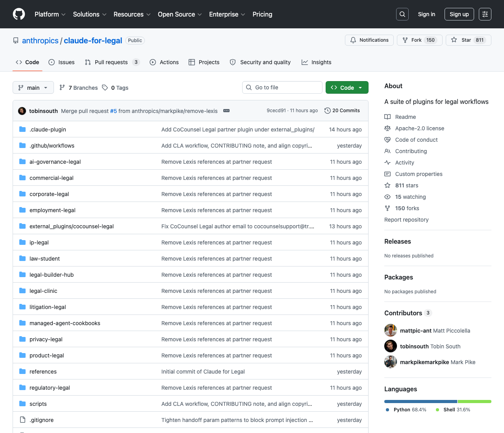Image resolution: width=504 pixels, height=433 pixels.
Task: Expand the Platform menu
Action: tap(50, 14)
